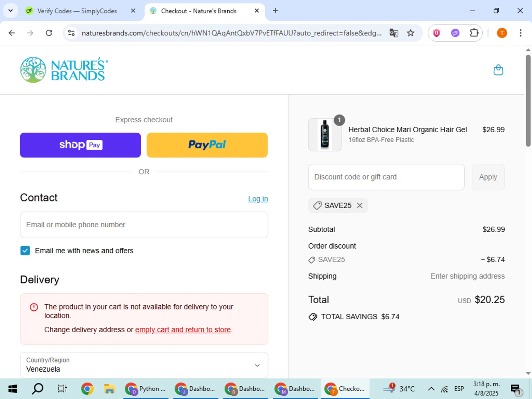Click the Nature's Brands logo
This screenshot has width=532, height=399.
[64, 70]
